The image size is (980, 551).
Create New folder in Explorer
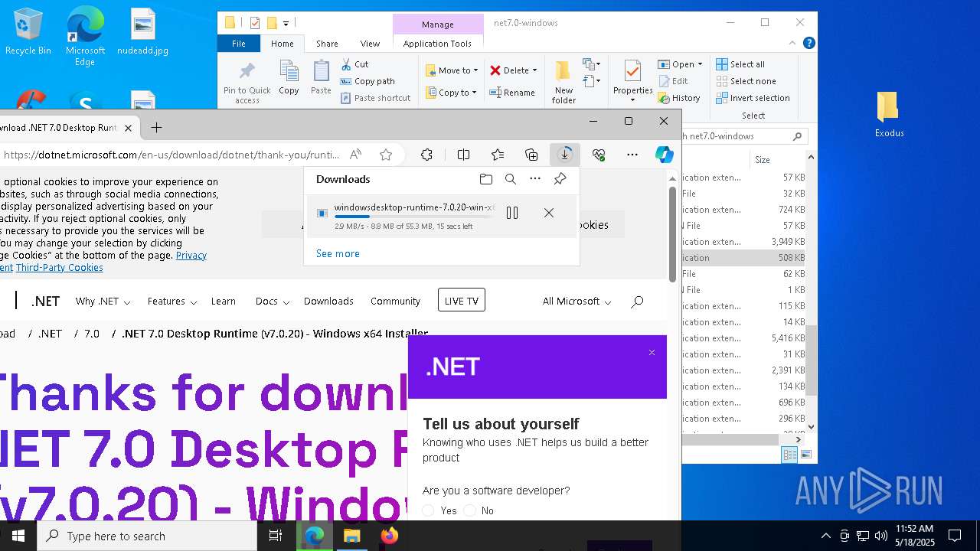(x=563, y=82)
